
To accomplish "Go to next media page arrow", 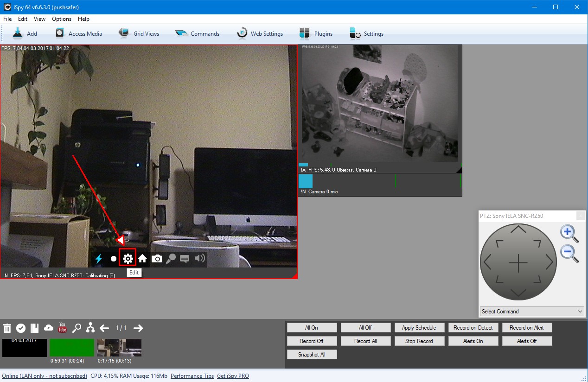I will [x=138, y=328].
